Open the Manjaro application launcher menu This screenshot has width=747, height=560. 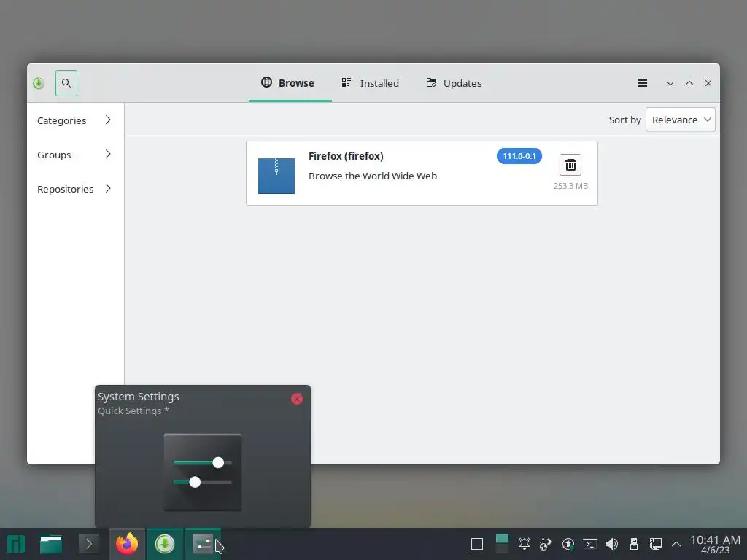point(16,544)
